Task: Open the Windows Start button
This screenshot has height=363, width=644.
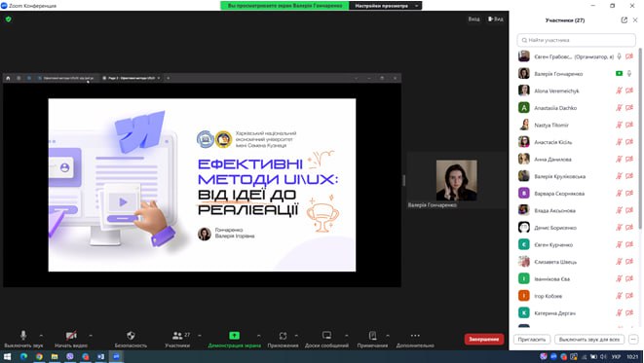Action: (7, 356)
